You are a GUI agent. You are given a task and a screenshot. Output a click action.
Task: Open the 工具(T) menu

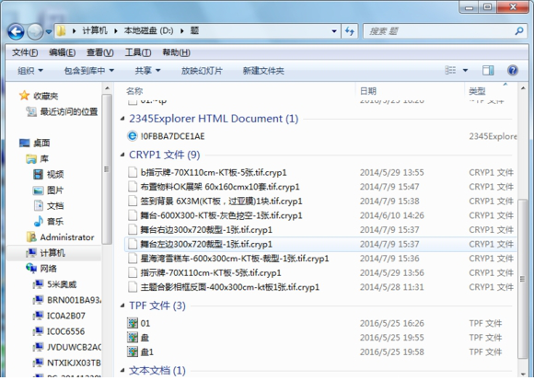(138, 52)
